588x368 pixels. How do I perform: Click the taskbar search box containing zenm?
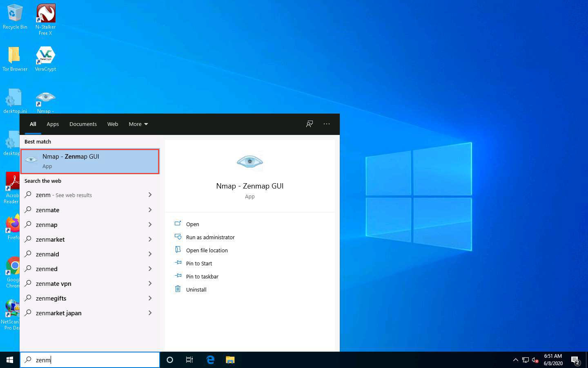90,360
